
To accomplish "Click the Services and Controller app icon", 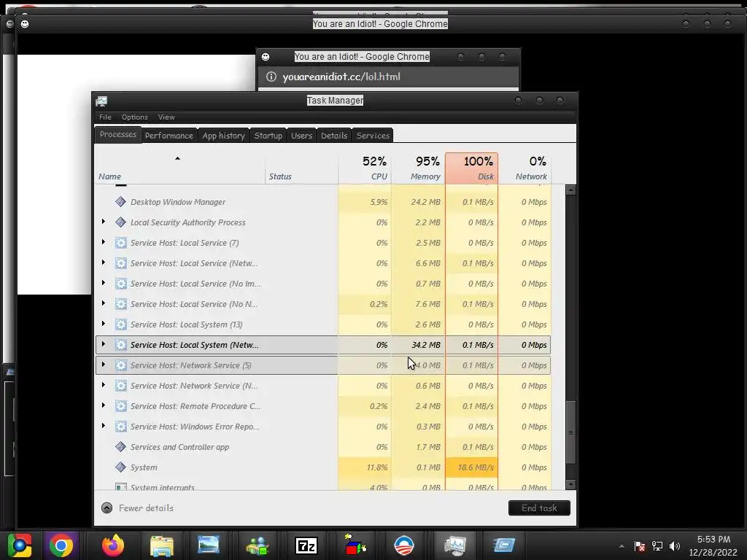I will pos(120,447).
